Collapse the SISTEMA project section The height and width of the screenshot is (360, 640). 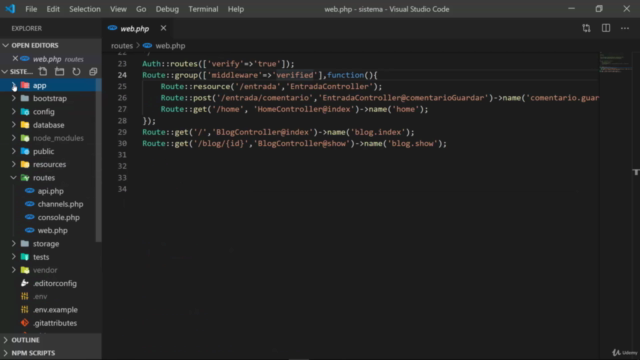5,72
